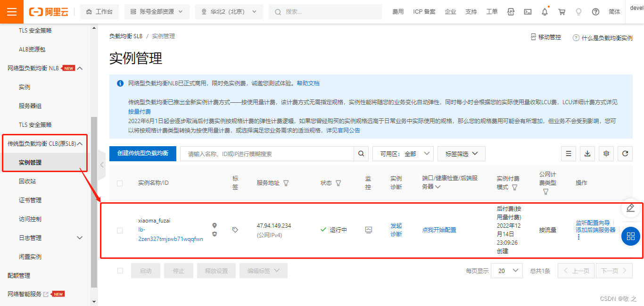Screen dimensions: 644x306
Task: Click the floating edit pencil button
Action: click(x=631, y=208)
